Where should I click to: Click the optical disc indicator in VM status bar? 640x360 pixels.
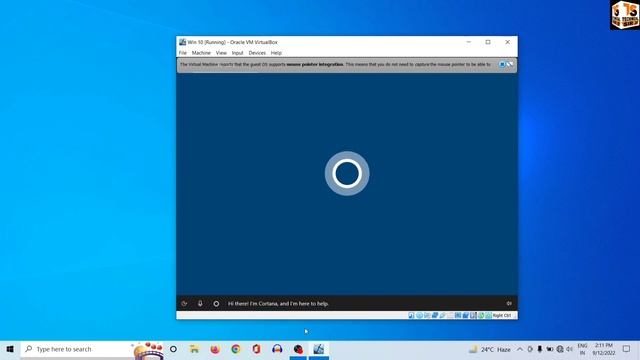coord(419,316)
